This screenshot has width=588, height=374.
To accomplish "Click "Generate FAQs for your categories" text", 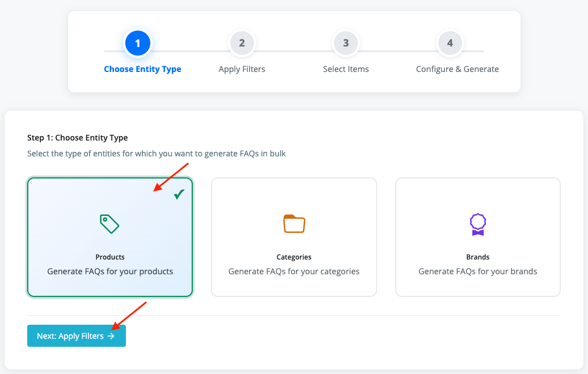I will tap(294, 271).
